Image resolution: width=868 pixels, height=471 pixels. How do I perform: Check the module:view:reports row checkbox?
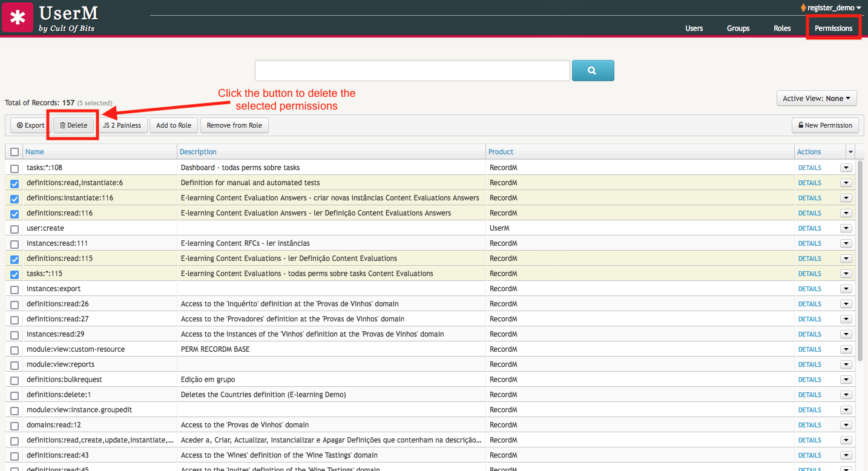[x=15, y=365]
